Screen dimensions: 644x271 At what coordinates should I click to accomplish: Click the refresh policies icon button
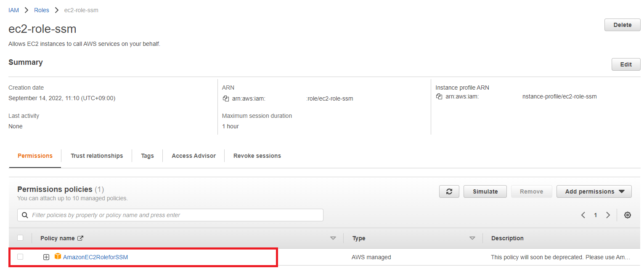pyautogui.click(x=449, y=191)
